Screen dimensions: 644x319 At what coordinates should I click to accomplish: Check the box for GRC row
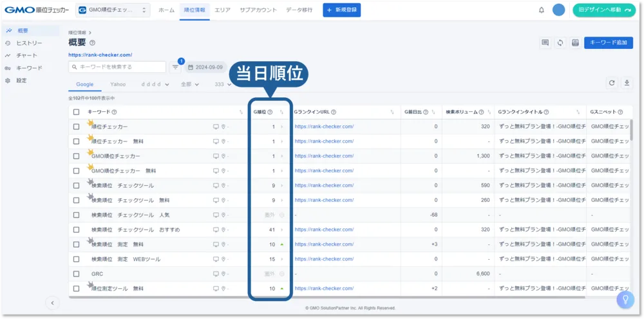(77, 274)
